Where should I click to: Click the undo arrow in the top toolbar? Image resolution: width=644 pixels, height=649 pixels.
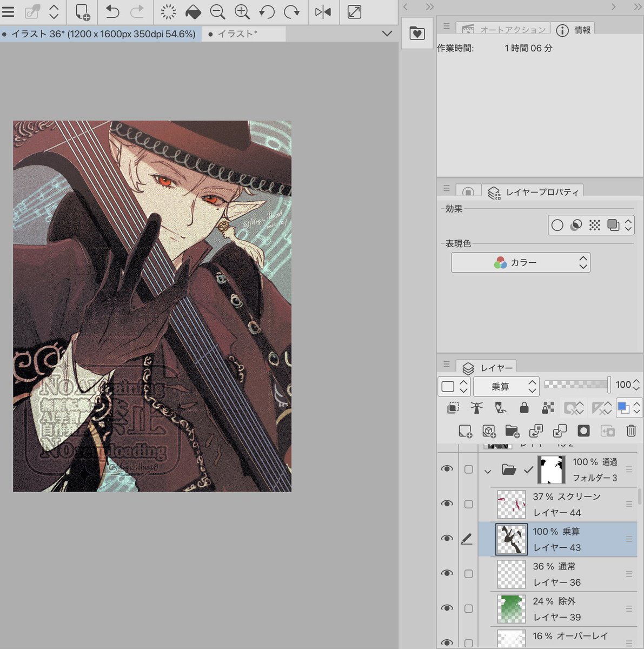(112, 12)
